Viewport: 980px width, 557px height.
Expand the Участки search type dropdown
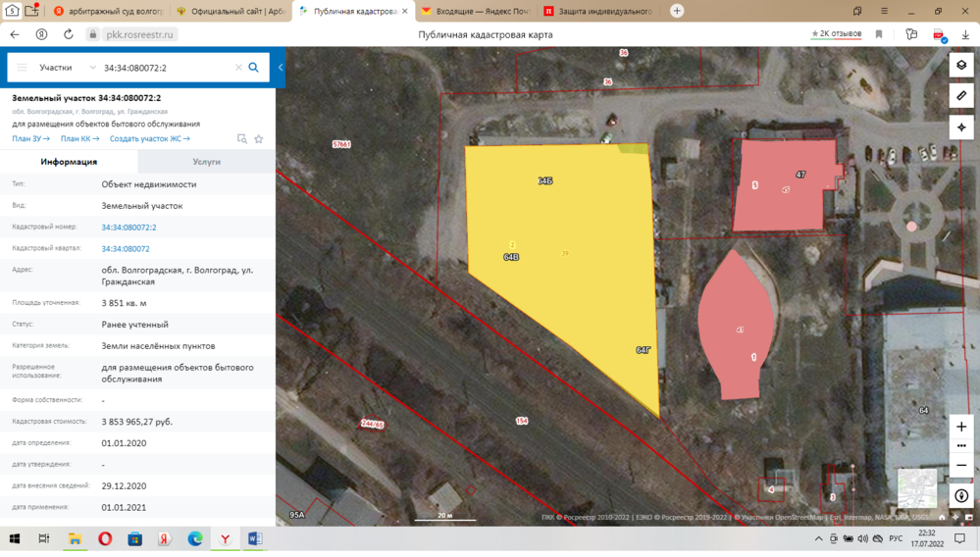click(67, 68)
